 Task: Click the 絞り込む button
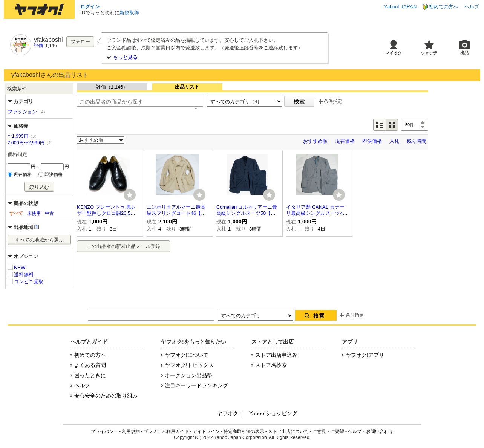[39, 187]
